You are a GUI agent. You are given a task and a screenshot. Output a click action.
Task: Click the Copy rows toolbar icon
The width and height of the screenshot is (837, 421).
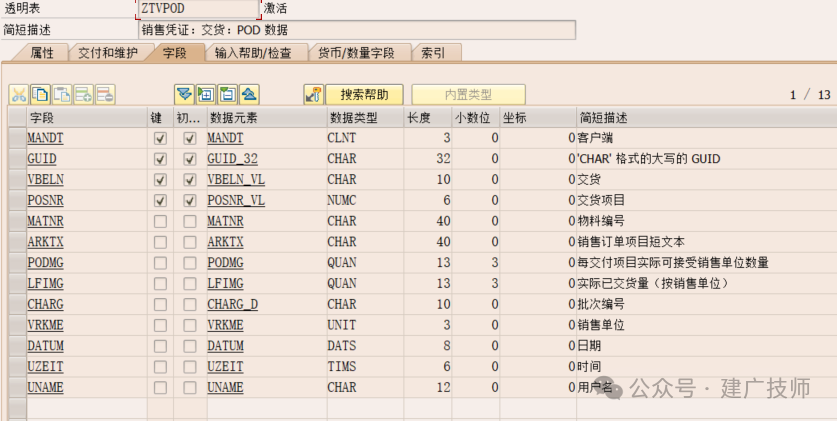point(40,95)
